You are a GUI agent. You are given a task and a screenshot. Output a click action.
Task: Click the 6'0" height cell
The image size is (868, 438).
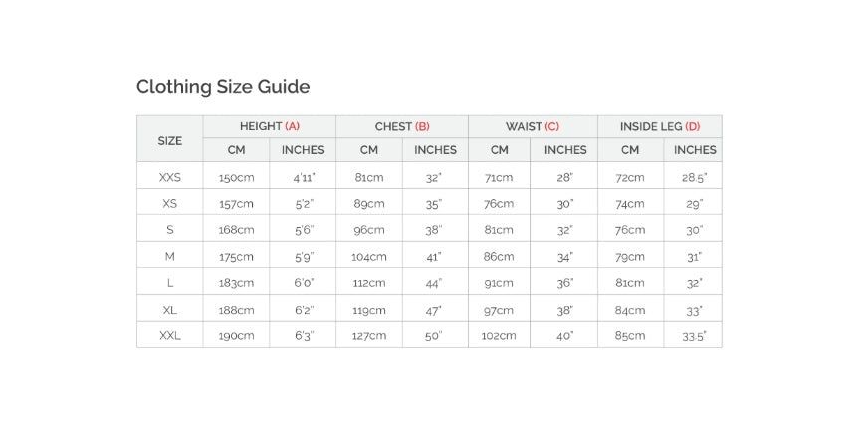[303, 283]
